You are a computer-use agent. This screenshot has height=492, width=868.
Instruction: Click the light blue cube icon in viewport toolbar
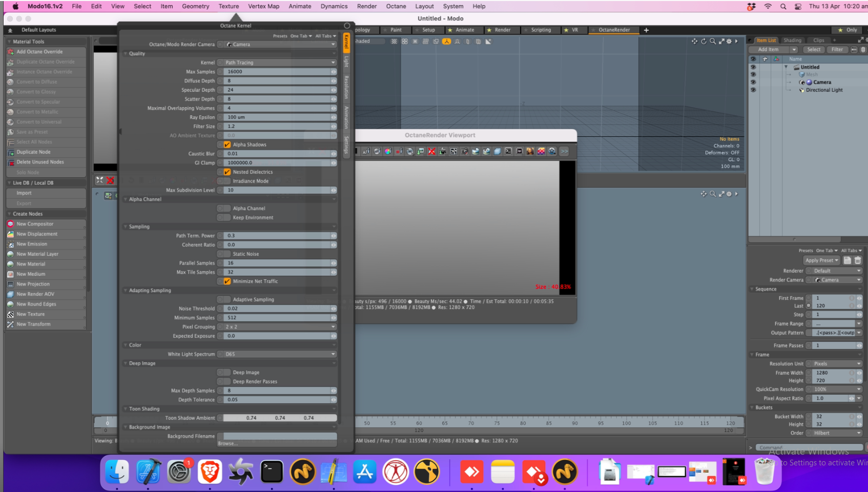(497, 151)
